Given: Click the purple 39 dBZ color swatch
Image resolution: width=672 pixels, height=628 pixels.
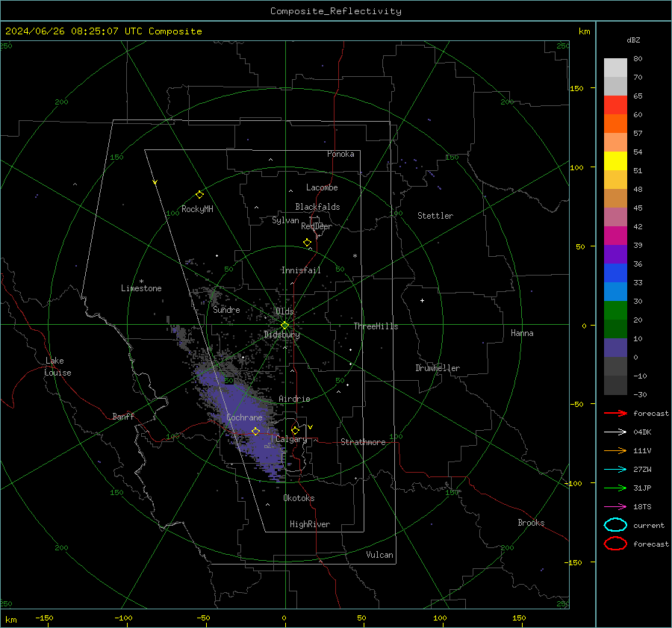Looking at the screenshot, I should (x=615, y=254).
